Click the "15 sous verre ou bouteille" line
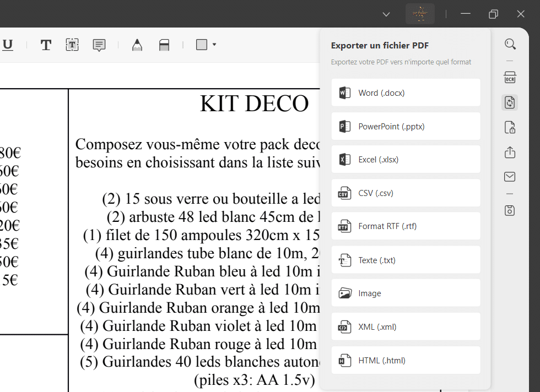 (x=210, y=199)
